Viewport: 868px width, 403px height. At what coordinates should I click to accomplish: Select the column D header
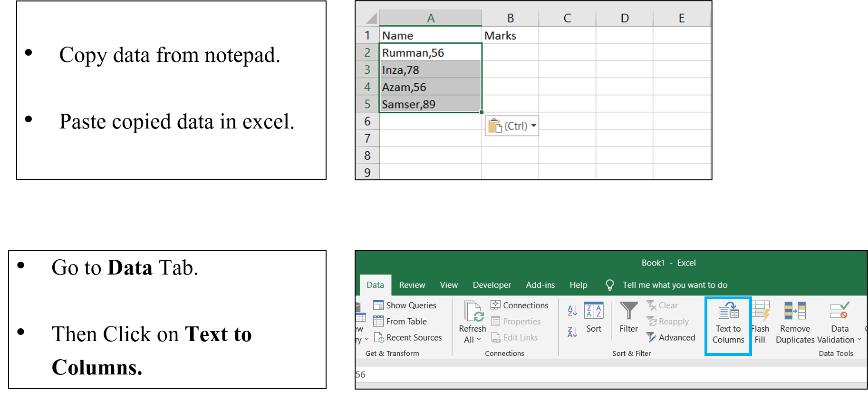[x=625, y=19]
